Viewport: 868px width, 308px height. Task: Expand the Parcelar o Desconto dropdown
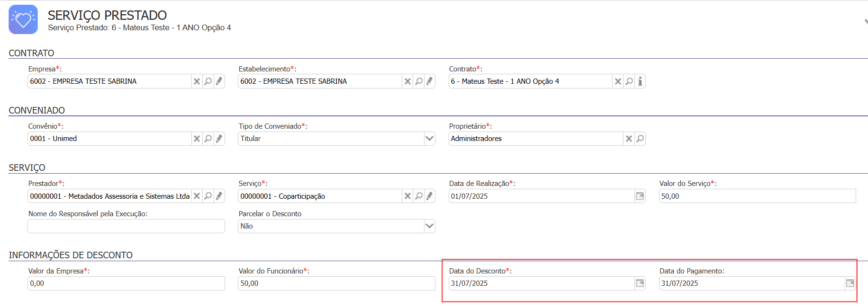[429, 226]
